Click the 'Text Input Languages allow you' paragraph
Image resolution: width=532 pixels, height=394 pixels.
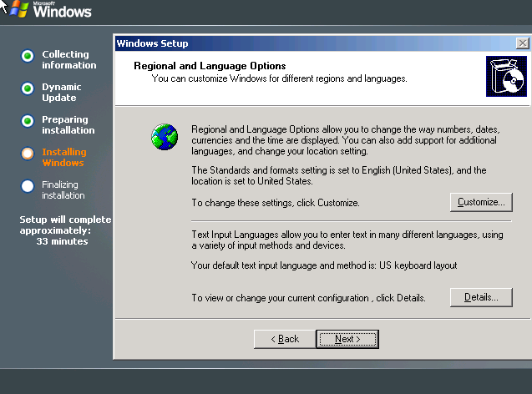347,240
